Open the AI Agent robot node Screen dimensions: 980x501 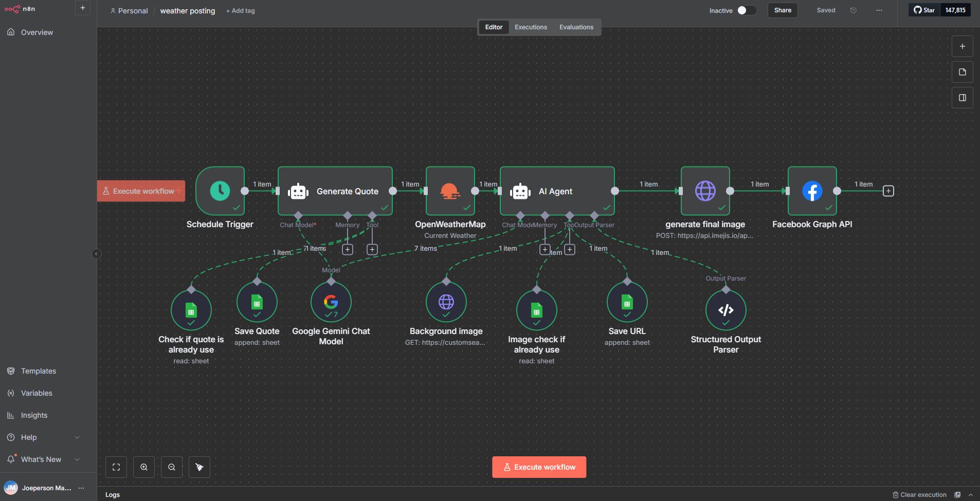(557, 191)
